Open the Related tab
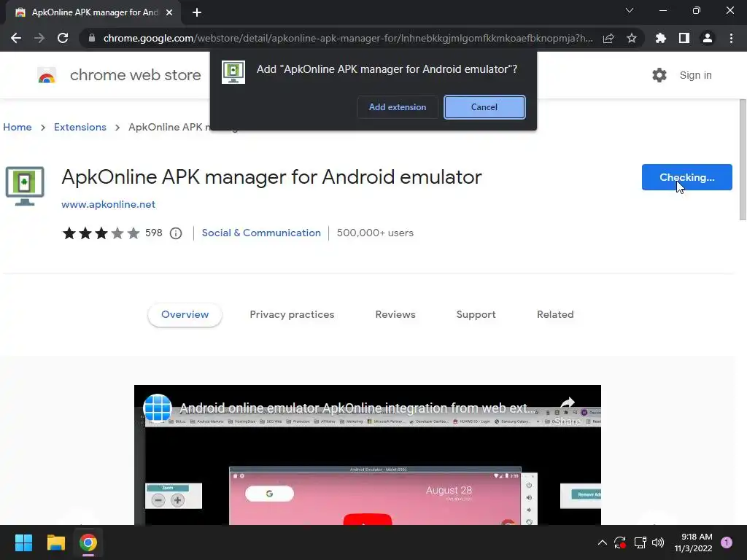Screen dimensions: 747x560 point(555,315)
